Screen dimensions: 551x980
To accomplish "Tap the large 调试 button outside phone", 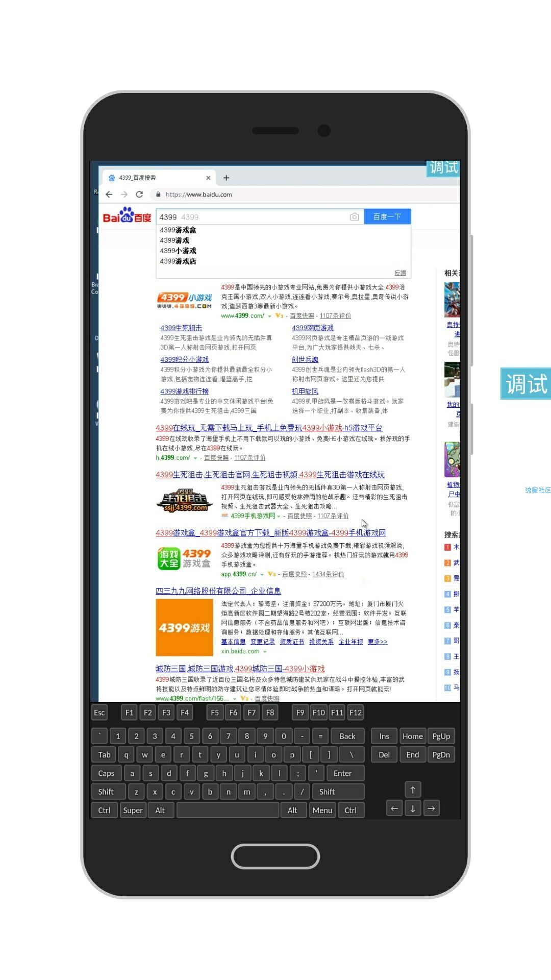I will 525,383.
